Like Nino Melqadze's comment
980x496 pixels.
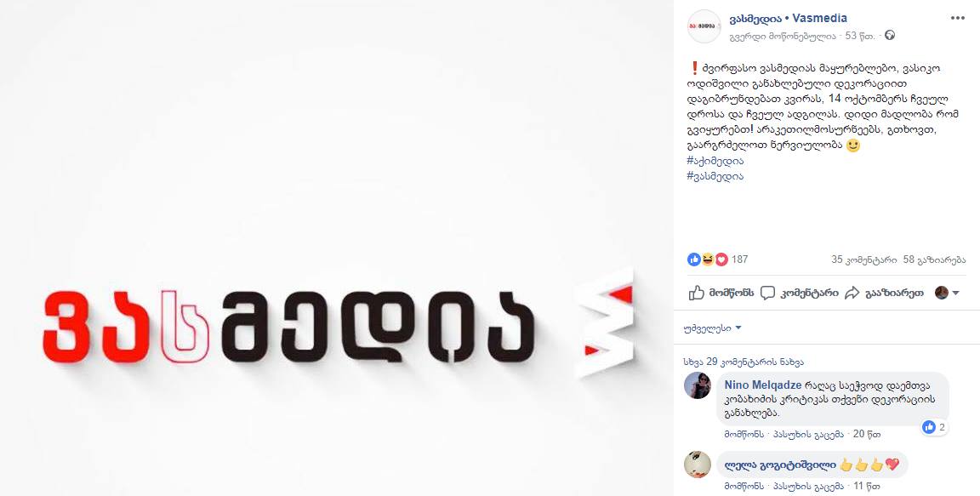tap(744, 434)
